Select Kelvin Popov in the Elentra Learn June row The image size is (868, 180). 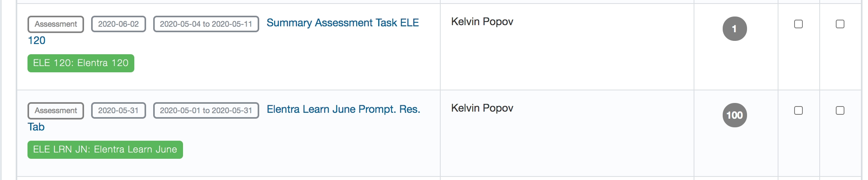click(482, 108)
